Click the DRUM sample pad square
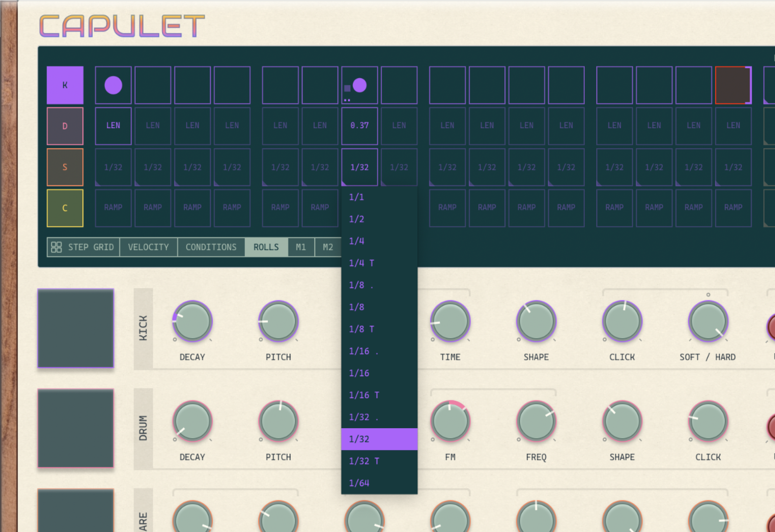This screenshot has height=532, width=775. pyautogui.click(x=76, y=429)
